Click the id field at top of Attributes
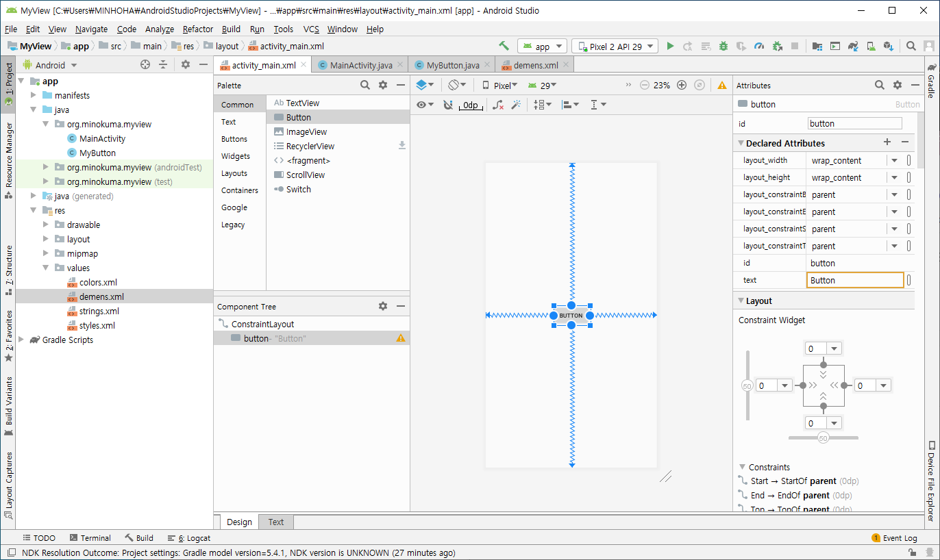Viewport: 940px width, 560px height. pos(855,124)
